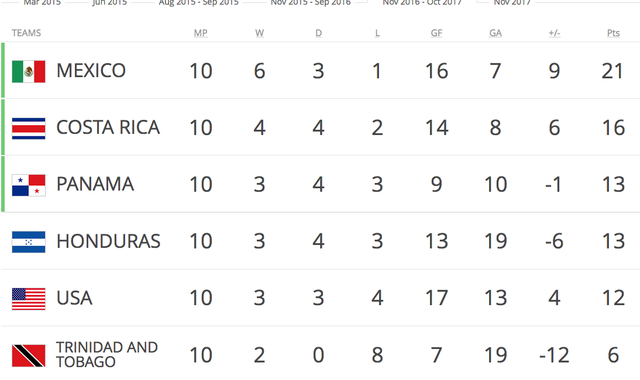This screenshot has width=640, height=380.
Task: Click the Honduras flag icon
Action: click(x=29, y=242)
